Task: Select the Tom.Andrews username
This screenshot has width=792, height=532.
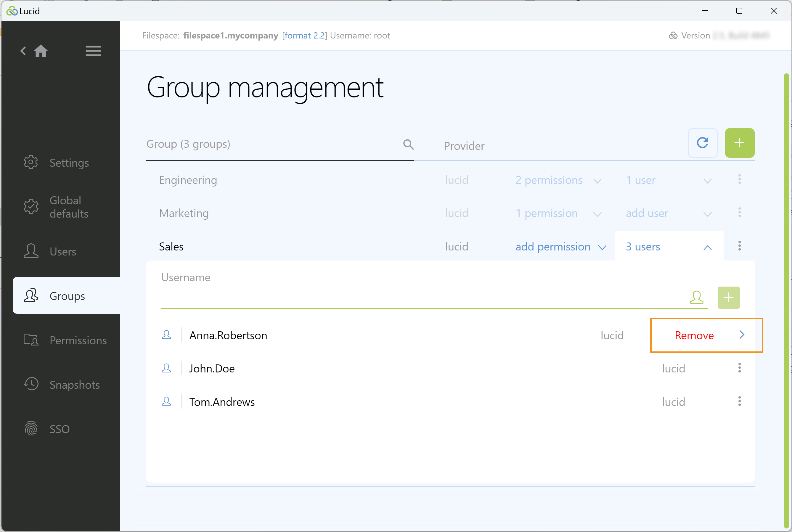Action: point(222,402)
